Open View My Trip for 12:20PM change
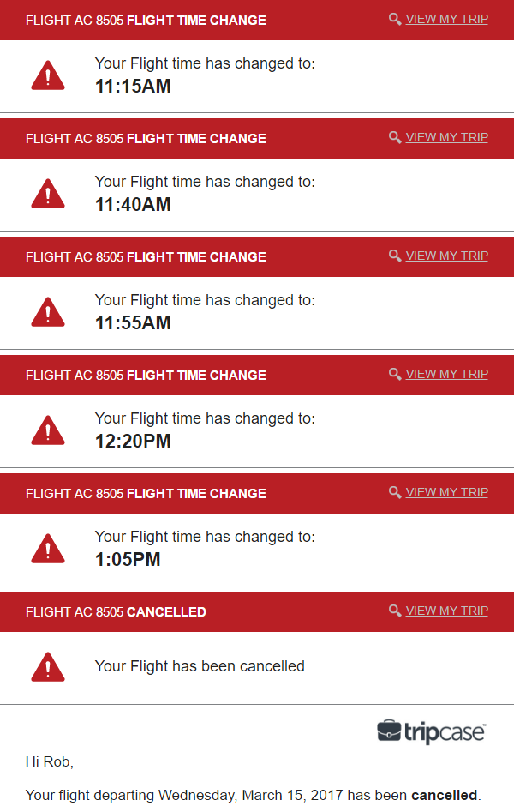Image resolution: width=514 pixels, height=812 pixels. (446, 374)
